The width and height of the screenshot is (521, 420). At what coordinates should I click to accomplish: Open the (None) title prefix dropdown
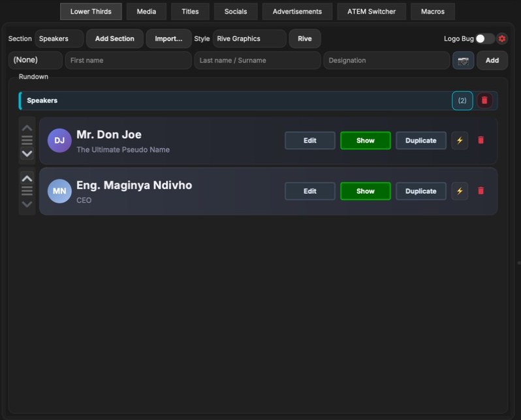(x=35, y=60)
